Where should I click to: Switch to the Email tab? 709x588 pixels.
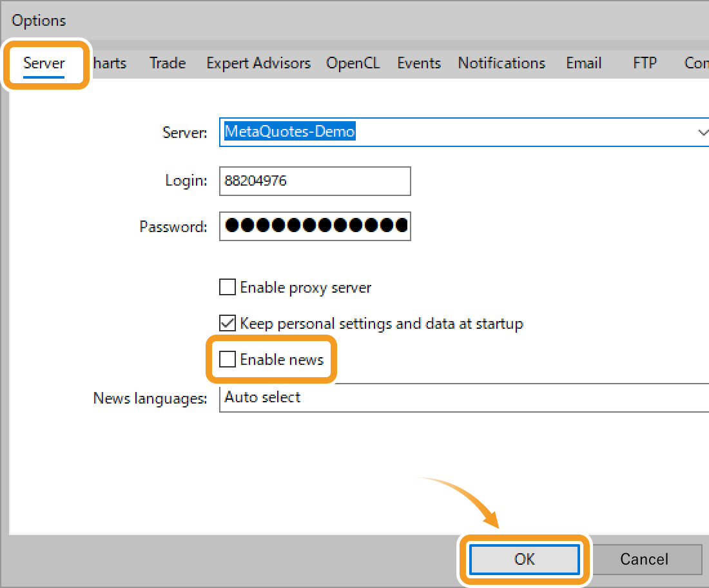coord(584,63)
